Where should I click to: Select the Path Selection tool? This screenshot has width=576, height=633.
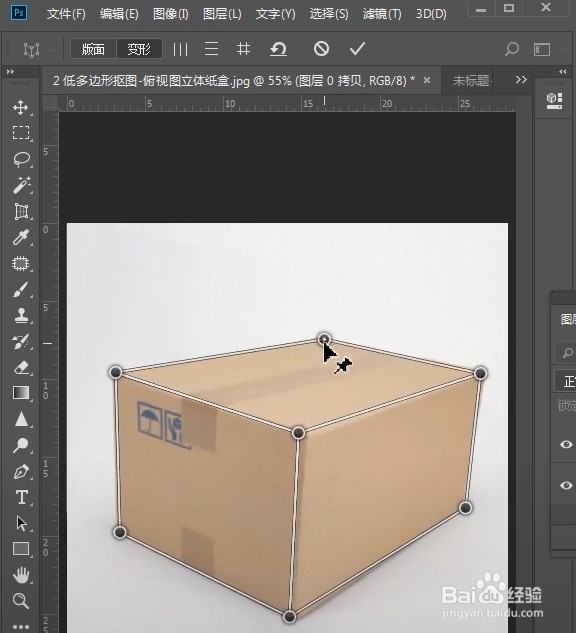coord(21,523)
